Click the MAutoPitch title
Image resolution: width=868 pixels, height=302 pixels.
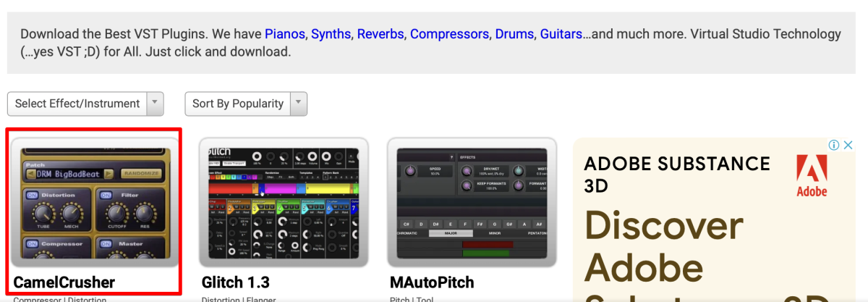tap(433, 282)
